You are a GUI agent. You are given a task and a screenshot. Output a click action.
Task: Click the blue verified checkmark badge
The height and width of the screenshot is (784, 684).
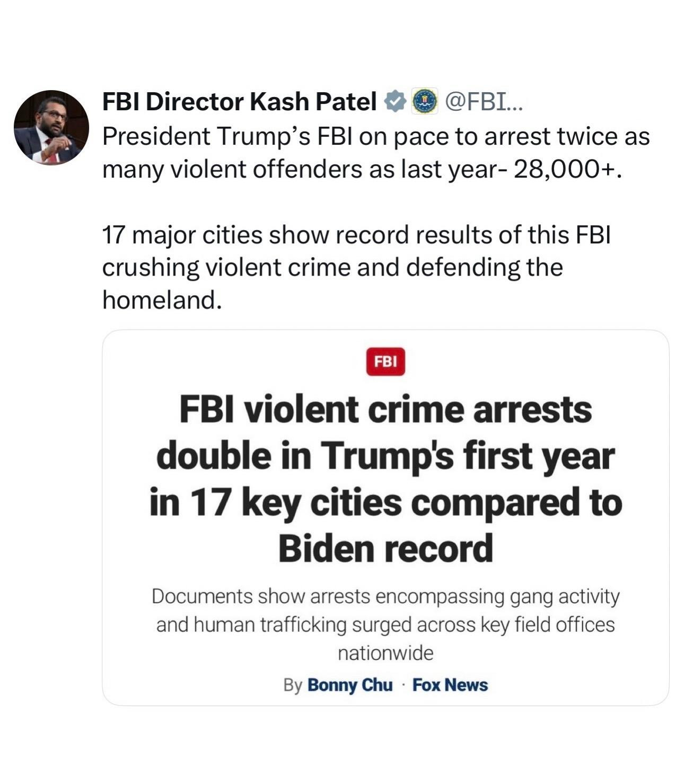394,102
